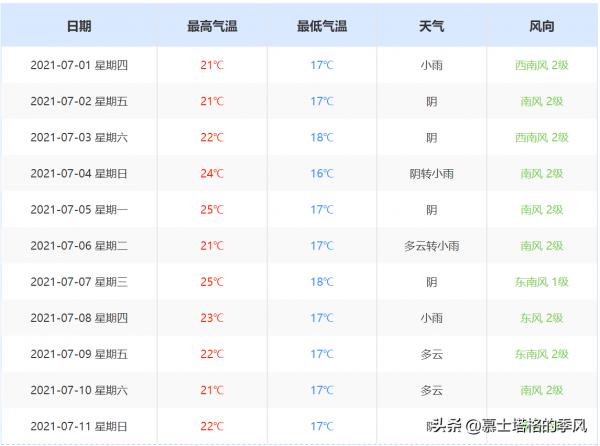Select the date 2021-07-05 星期一

click(79, 210)
